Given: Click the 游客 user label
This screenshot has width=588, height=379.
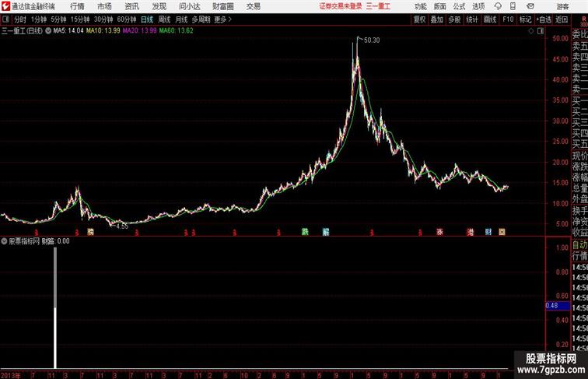Looking at the screenshot, I should point(562,6).
